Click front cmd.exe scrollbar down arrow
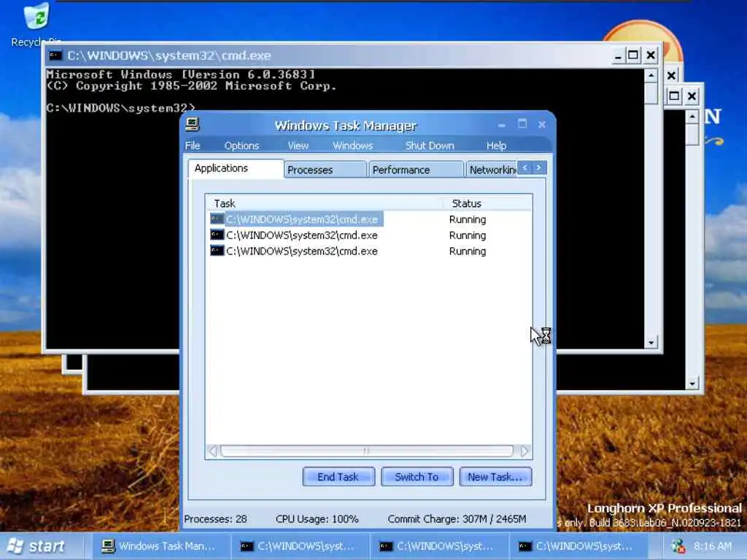747x560 pixels. point(651,342)
